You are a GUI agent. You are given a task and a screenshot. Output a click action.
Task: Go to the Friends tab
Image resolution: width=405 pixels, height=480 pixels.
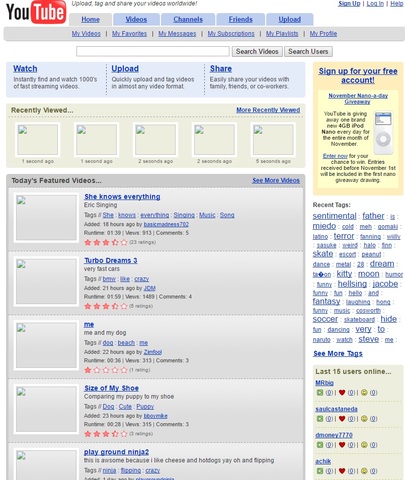tap(240, 19)
